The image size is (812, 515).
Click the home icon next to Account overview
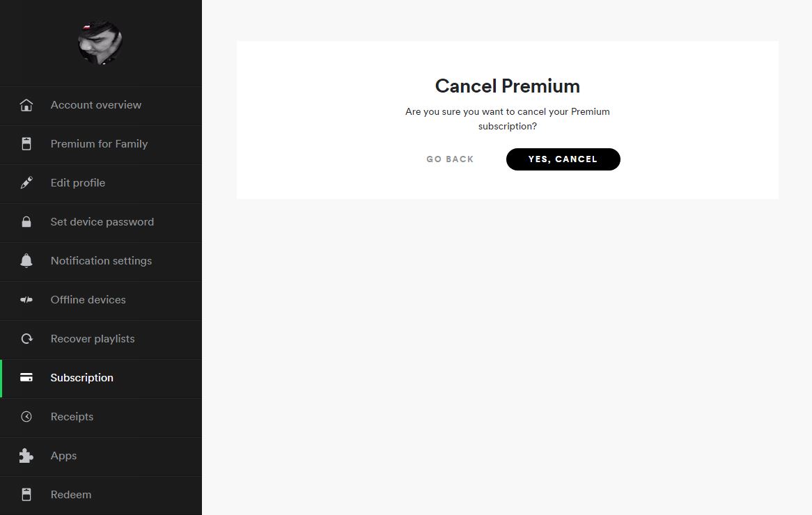(x=26, y=104)
